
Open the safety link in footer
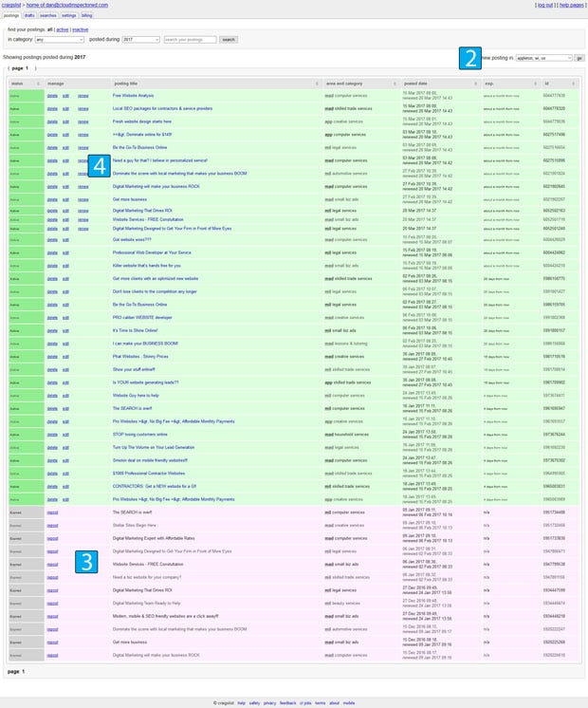pos(254,703)
